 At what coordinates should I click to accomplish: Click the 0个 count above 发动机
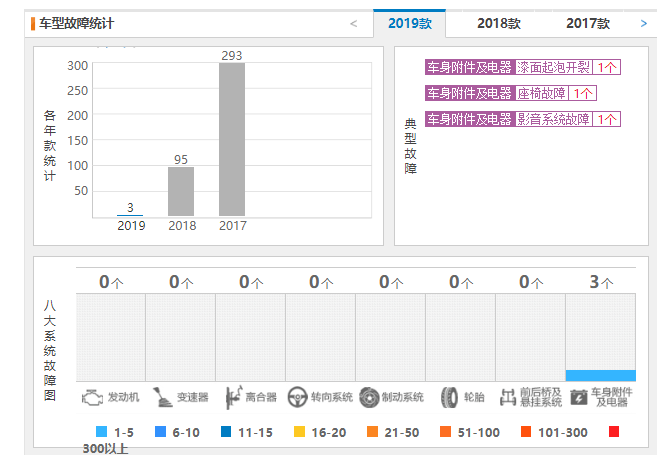111,282
